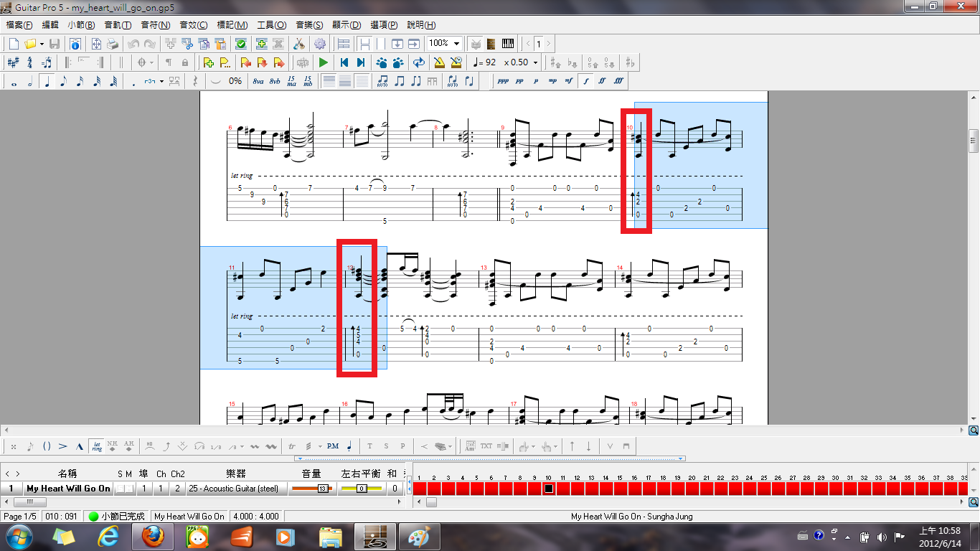This screenshot has width=980, height=551.
Task: Expand tuplet options dropdown arrow
Action: point(162,81)
